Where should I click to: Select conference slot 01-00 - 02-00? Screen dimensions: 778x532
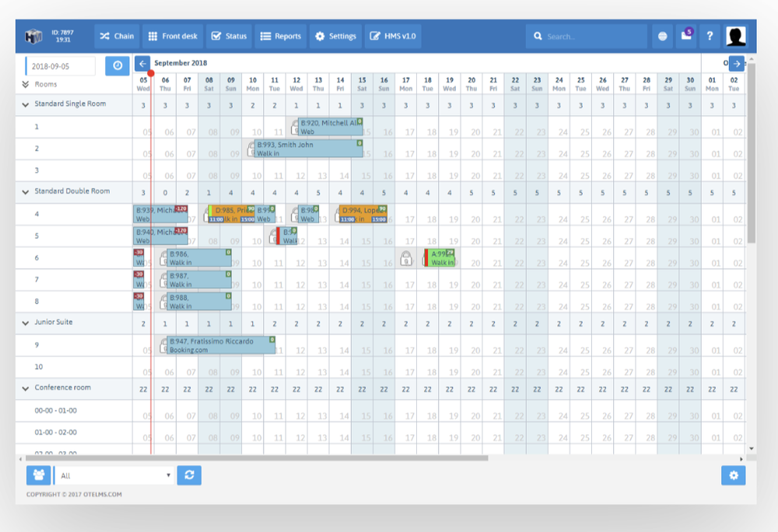pyautogui.click(x=74, y=432)
